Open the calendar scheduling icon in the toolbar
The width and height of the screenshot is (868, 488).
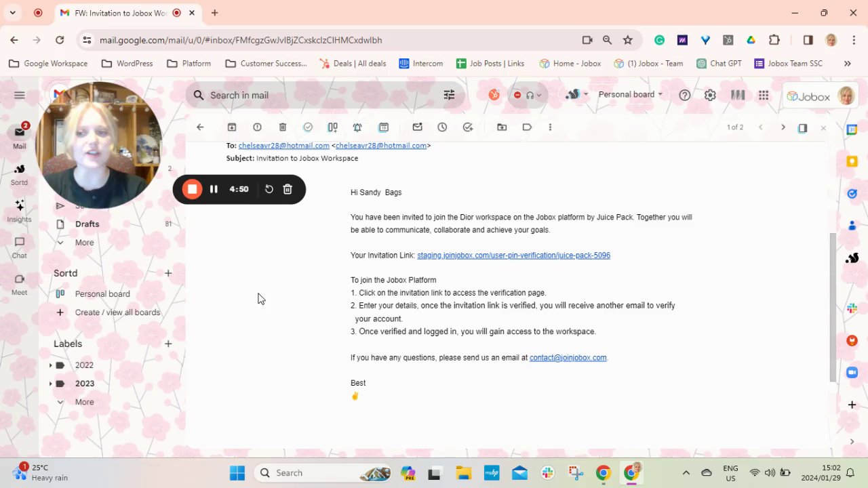(x=383, y=127)
